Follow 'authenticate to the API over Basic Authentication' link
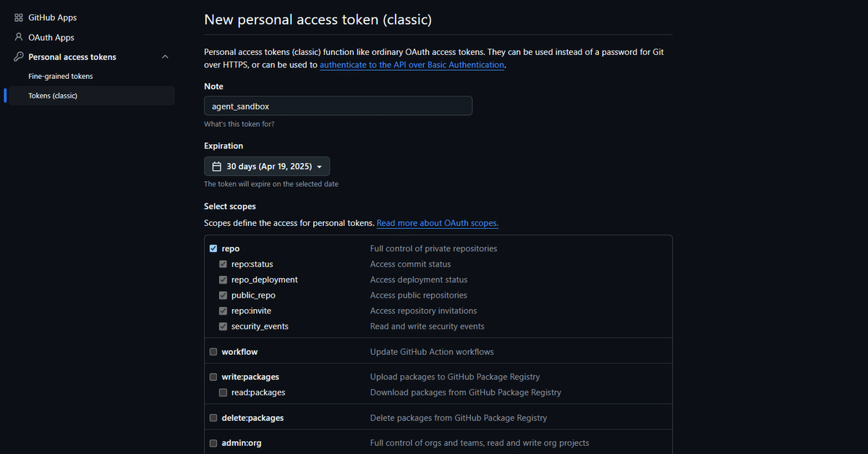This screenshot has height=454, width=868. tap(412, 64)
